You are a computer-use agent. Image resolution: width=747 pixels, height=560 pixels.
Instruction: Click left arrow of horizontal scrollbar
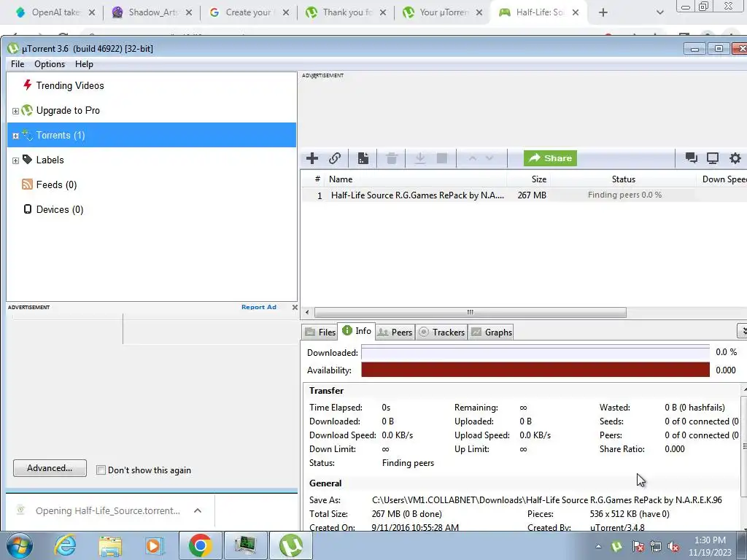[307, 312]
